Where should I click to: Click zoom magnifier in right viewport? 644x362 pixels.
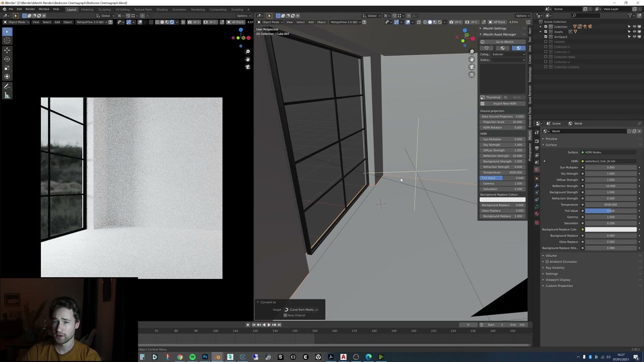472,52
